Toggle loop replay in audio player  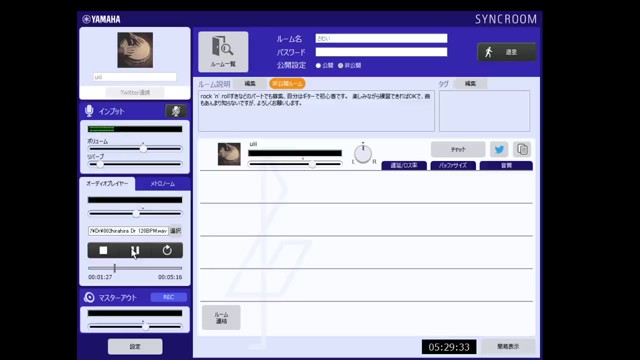point(167,250)
